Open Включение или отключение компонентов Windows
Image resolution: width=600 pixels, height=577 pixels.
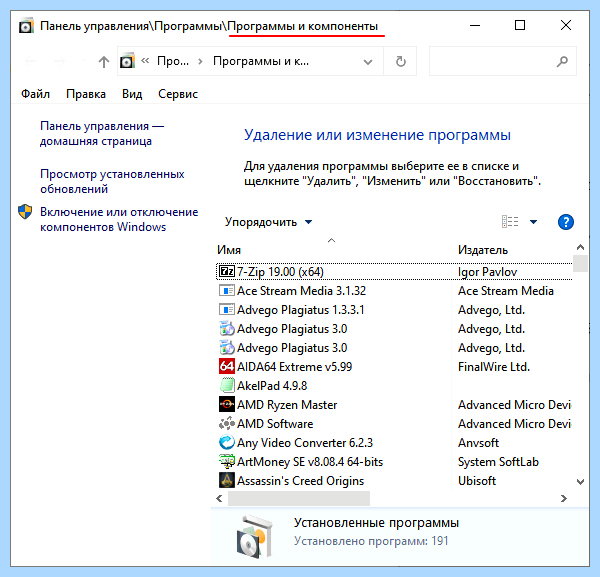coord(119,219)
